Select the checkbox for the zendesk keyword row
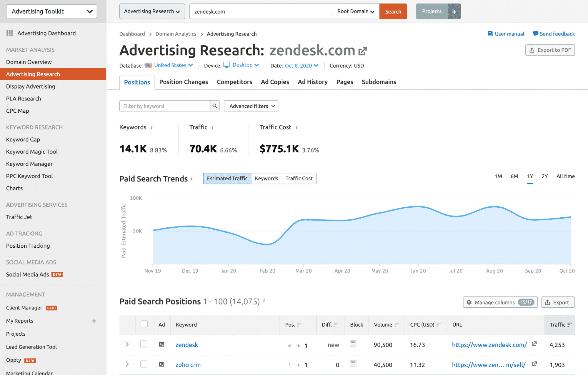Screen dimensions: 588x375 [144, 344]
